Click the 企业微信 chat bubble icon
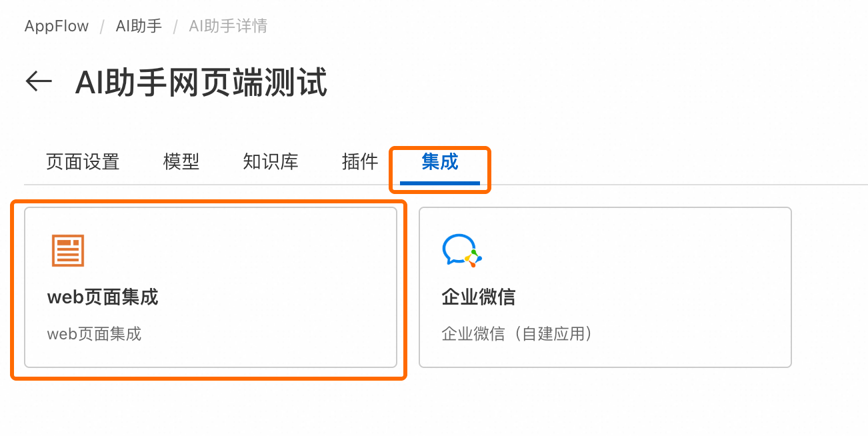This screenshot has width=868, height=436. pyautogui.click(x=461, y=251)
